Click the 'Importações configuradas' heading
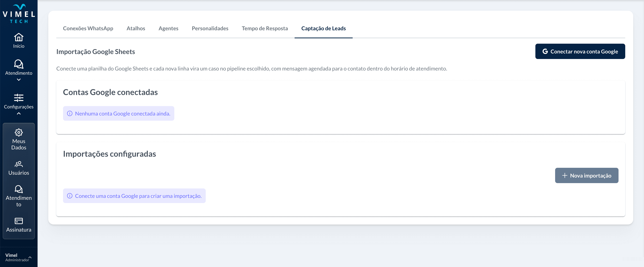Image resolution: width=644 pixels, height=267 pixels. (x=109, y=154)
